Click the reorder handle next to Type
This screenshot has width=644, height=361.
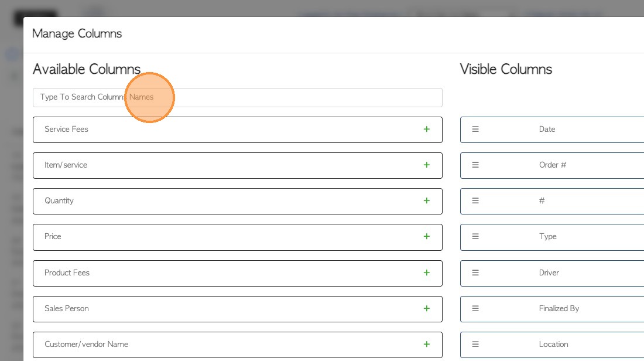coord(475,237)
